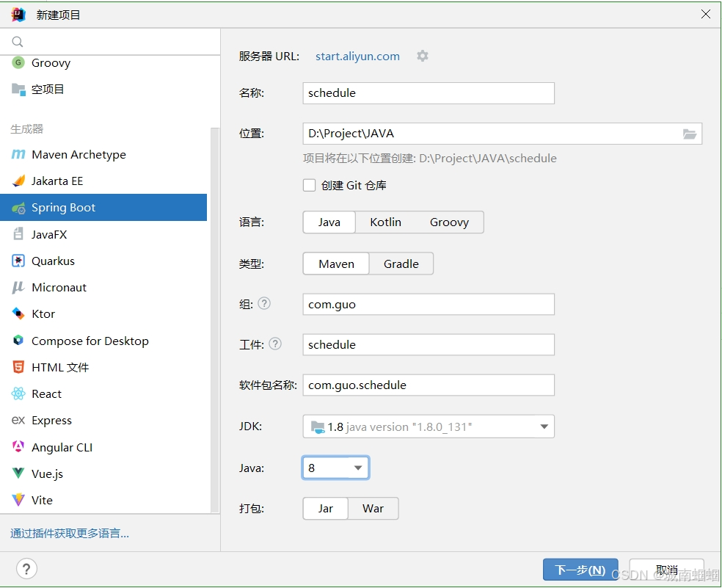Click the Vue.js icon

click(x=18, y=473)
